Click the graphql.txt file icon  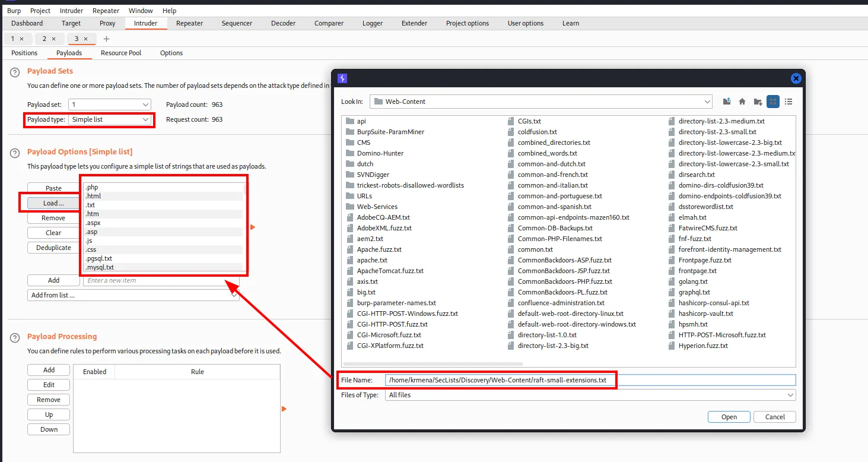(x=672, y=292)
